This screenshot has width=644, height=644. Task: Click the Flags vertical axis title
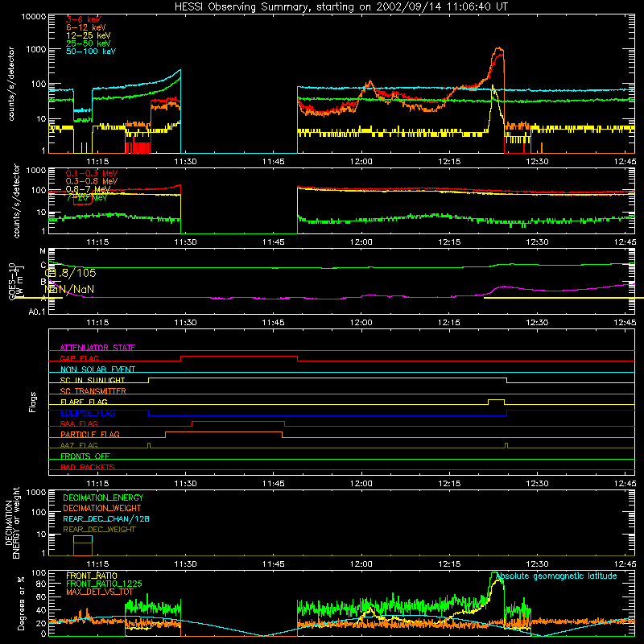coord(33,402)
